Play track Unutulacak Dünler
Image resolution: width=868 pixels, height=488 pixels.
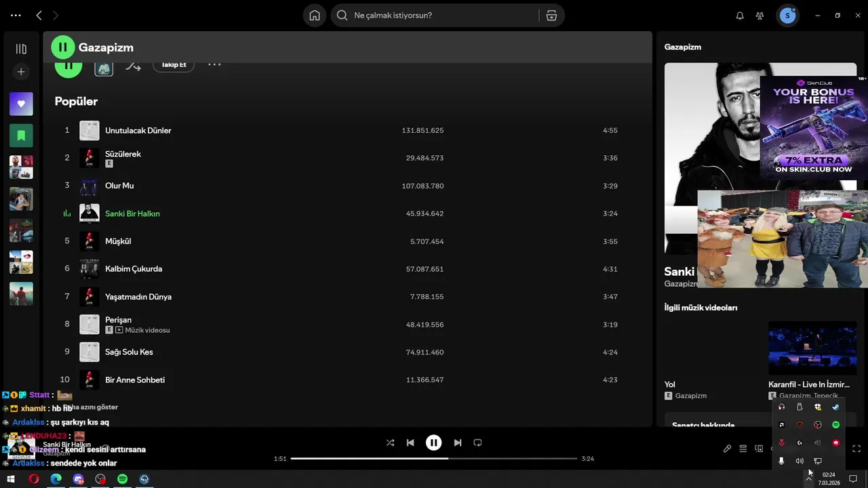(138, 130)
